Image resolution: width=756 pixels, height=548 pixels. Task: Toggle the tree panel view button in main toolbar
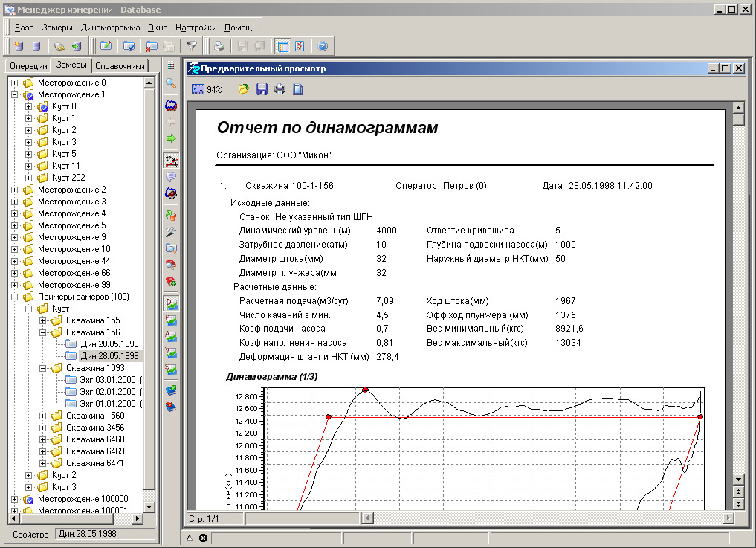[x=282, y=46]
